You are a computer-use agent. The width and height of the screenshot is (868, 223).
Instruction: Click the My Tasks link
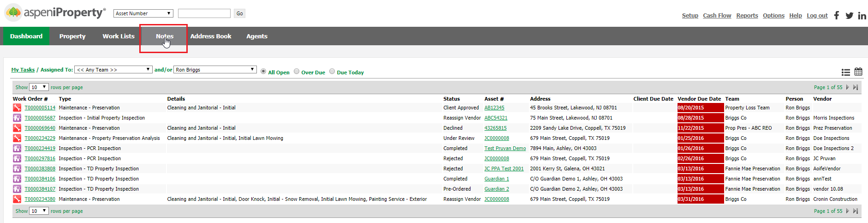tap(23, 70)
